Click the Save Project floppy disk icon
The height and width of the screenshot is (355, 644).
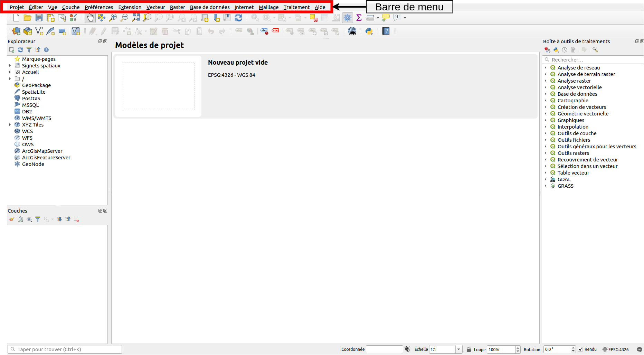(39, 18)
